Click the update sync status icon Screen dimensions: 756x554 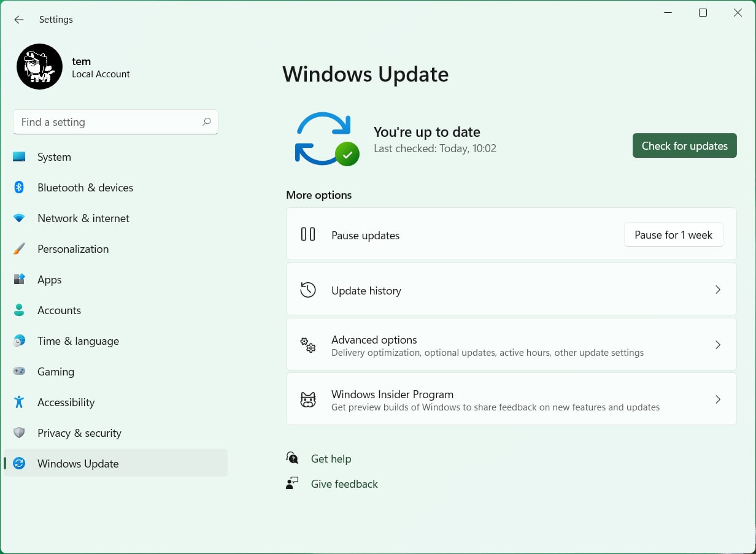[x=326, y=139]
